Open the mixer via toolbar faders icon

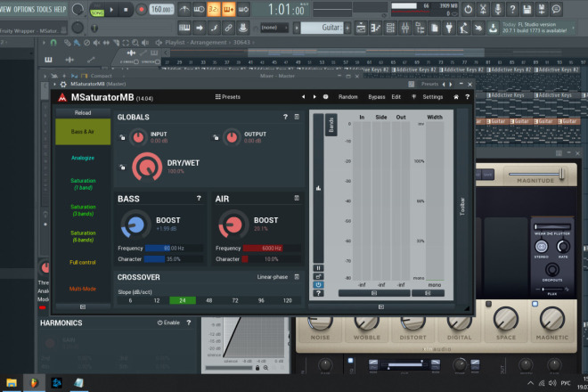pos(405,28)
